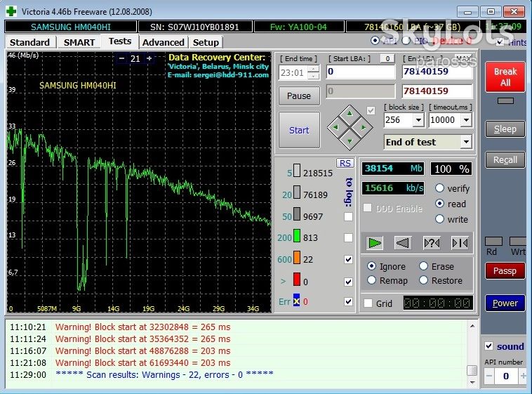Click the minus icon to decrease graph scale
532x394 pixels.
pos(121,58)
